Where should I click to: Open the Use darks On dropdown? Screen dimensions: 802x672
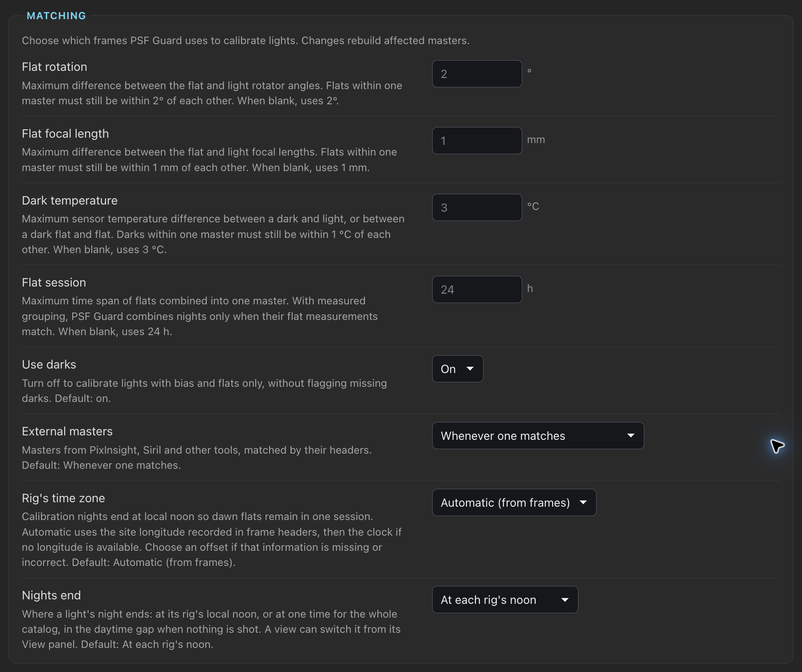point(458,369)
